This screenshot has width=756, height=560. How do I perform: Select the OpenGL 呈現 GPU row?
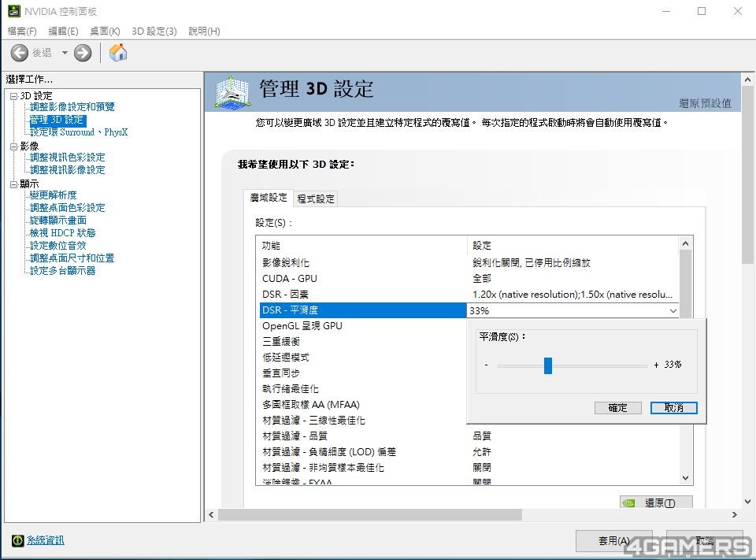coord(362,326)
